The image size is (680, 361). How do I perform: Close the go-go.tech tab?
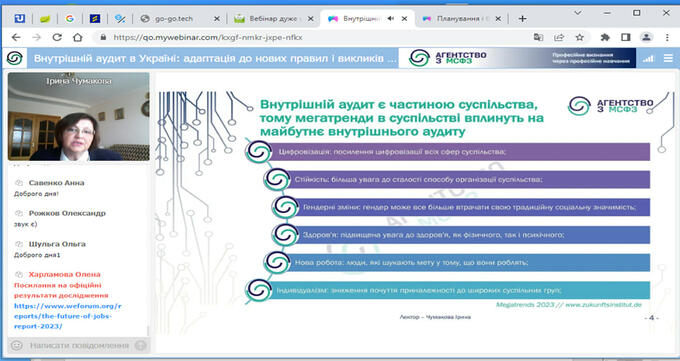pos(217,19)
